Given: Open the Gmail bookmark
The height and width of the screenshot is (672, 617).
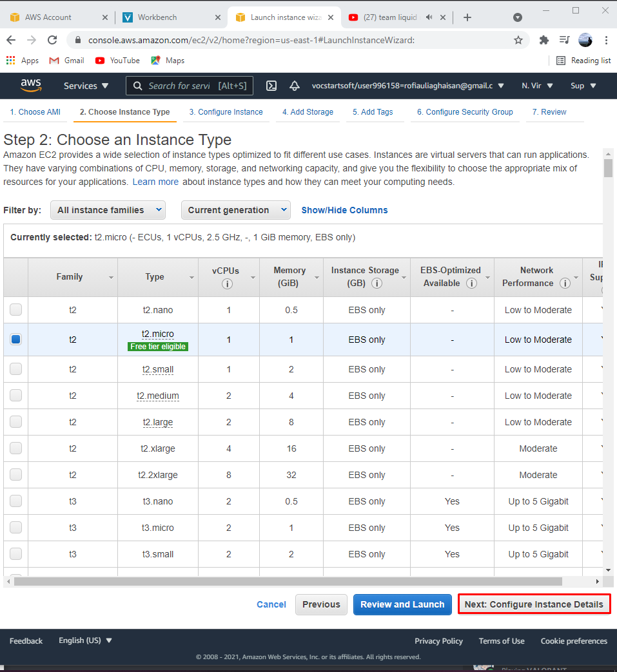Looking at the screenshot, I should coord(66,61).
